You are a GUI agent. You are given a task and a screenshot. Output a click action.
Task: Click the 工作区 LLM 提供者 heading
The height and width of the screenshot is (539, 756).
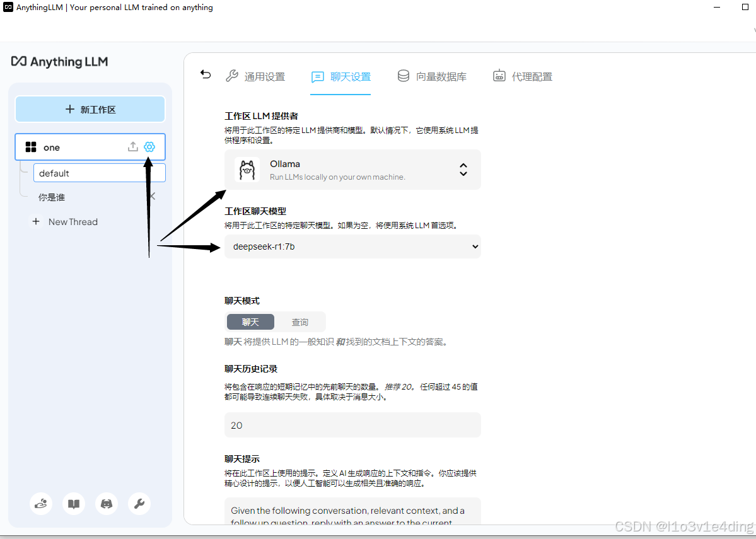pyautogui.click(x=261, y=116)
